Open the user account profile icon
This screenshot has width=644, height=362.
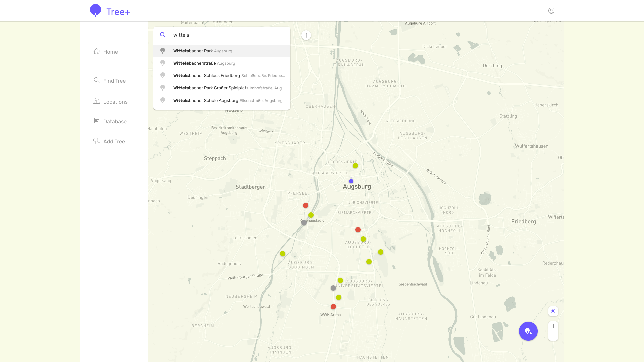[551, 11]
